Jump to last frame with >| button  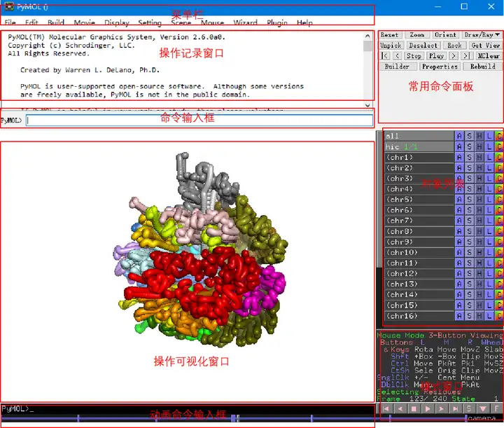point(465,56)
